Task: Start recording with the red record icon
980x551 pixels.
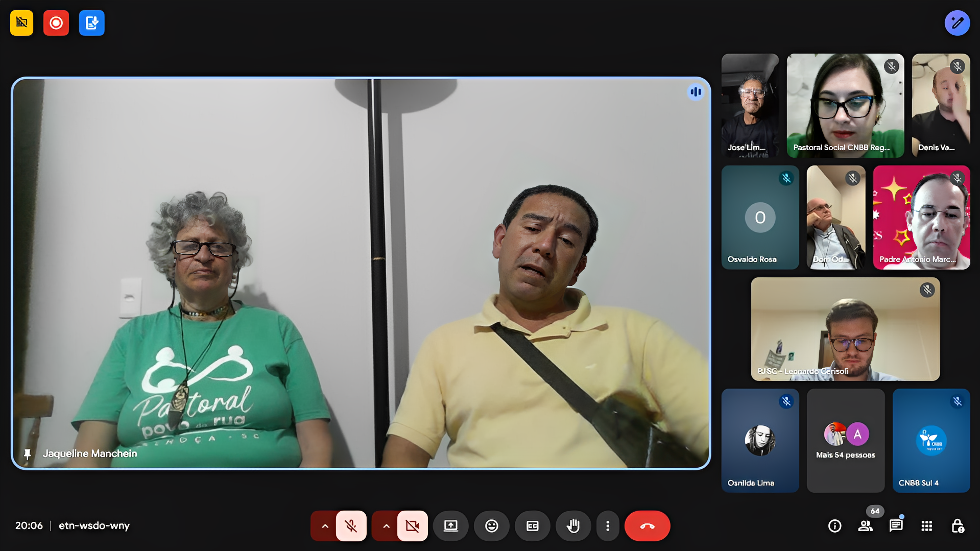Action: pos(56,23)
